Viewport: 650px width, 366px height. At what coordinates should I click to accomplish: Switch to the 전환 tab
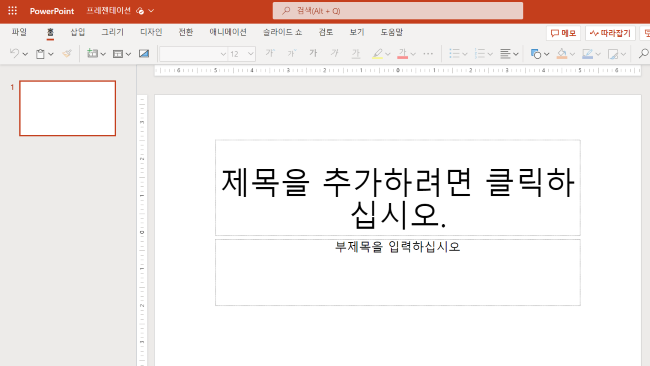point(186,32)
